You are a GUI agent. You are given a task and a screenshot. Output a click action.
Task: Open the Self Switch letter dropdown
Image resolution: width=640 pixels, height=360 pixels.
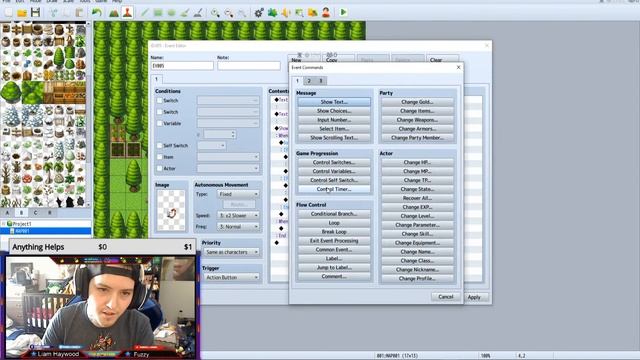coord(211,145)
